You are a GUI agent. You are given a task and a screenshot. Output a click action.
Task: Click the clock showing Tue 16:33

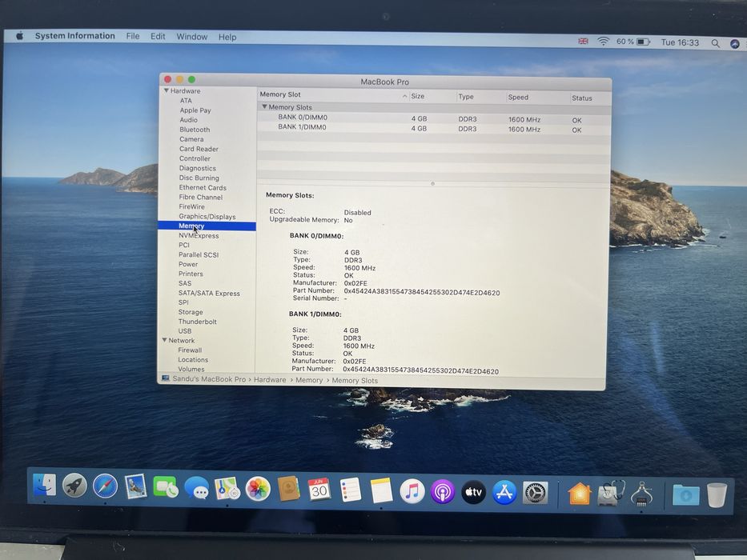[x=680, y=43]
